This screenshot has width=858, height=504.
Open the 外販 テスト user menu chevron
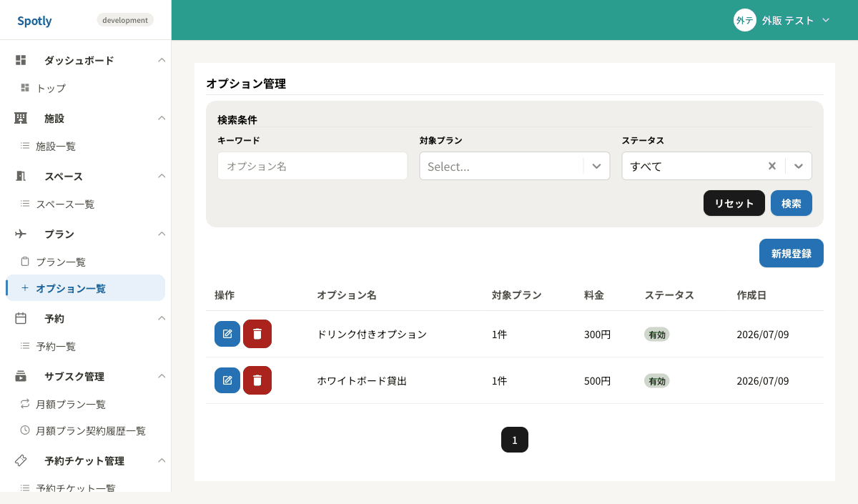coord(826,20)
